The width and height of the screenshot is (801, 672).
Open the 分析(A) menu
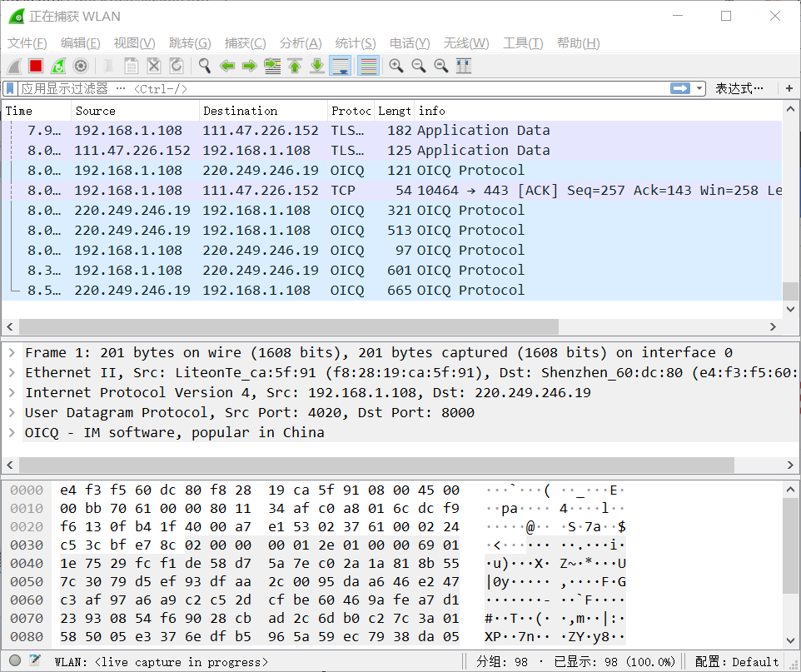[301, 43]
